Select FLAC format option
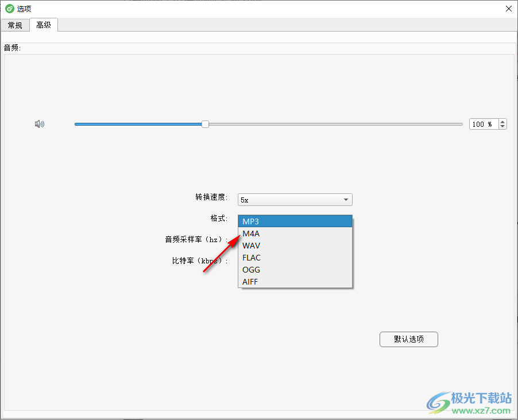Image resolution: width=518 pixels, height=420 pixels. point(295,258)
